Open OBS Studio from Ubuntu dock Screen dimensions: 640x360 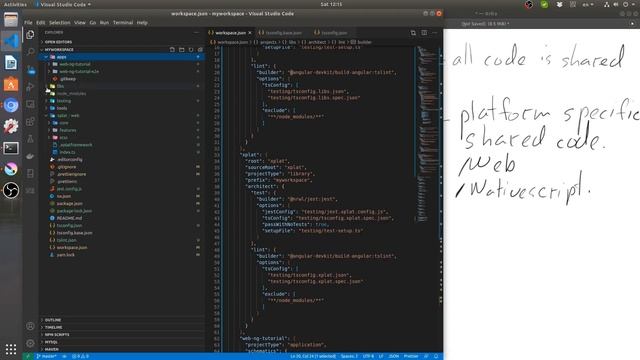[11, 190]
